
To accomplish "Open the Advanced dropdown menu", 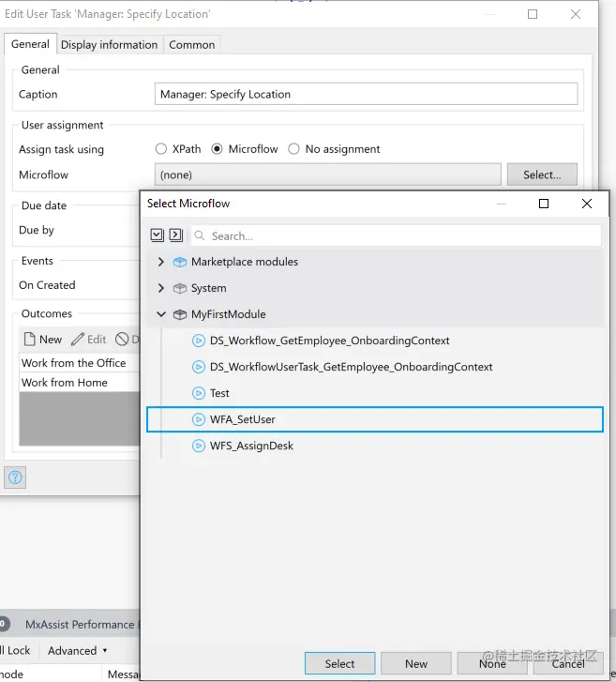I will [x=78, y=651].
